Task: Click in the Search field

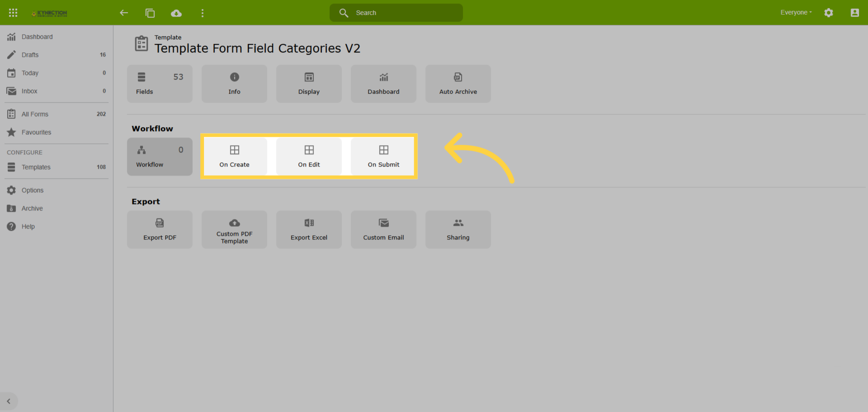Action: pyautogui.click(x=396, y=13)
